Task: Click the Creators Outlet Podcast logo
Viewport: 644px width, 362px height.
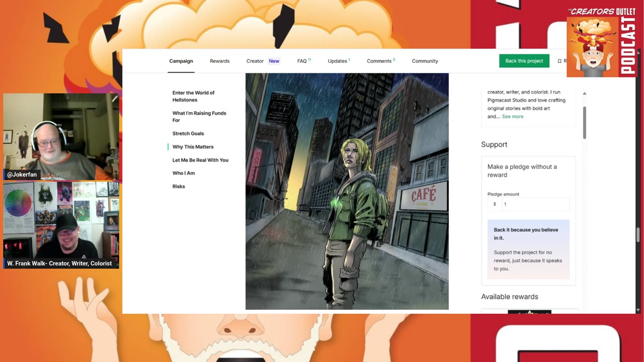Action: click(x=602, y=42)
